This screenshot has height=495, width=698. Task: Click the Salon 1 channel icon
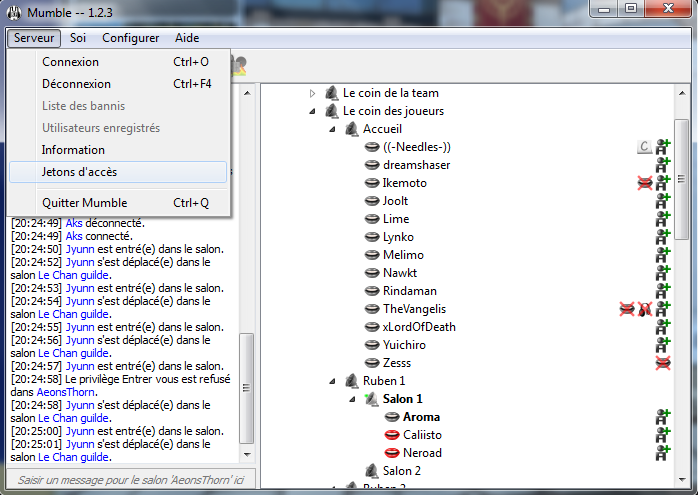click(371, 399)
